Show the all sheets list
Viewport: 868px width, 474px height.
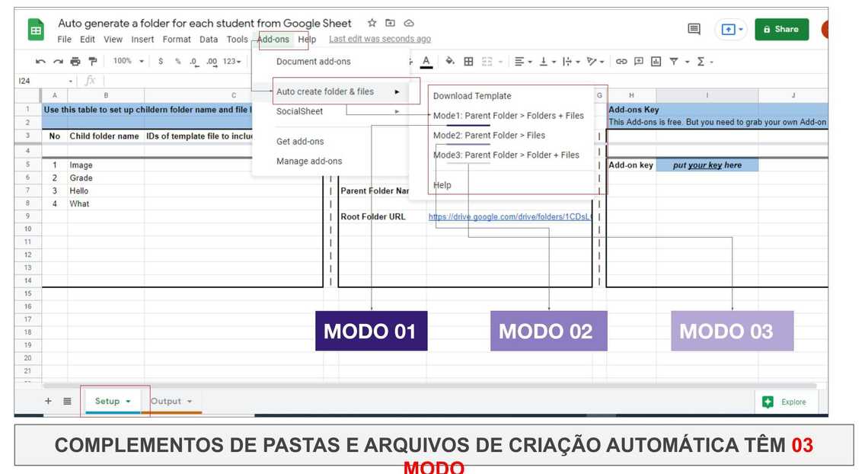(x=67, y=401)
